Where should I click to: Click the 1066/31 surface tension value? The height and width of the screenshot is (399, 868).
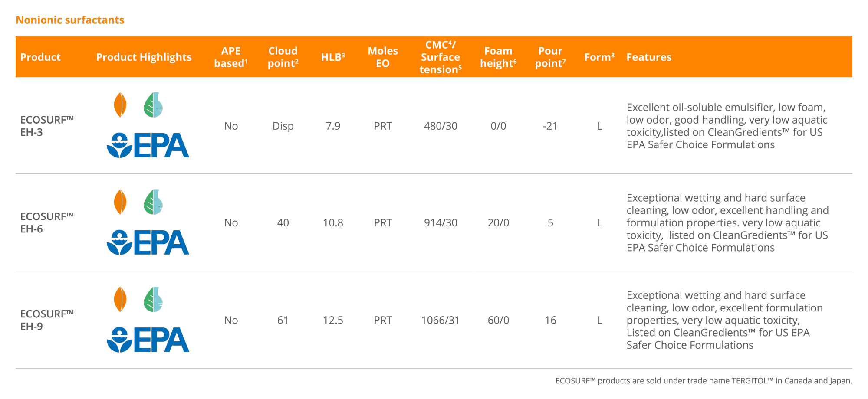tap(441, 321)
